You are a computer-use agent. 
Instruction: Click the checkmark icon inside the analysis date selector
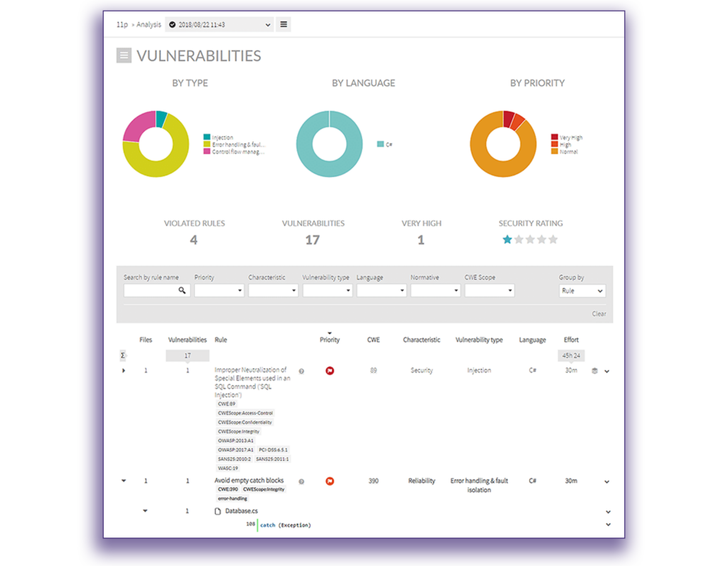pyautogui.click(x=171, y=23)
